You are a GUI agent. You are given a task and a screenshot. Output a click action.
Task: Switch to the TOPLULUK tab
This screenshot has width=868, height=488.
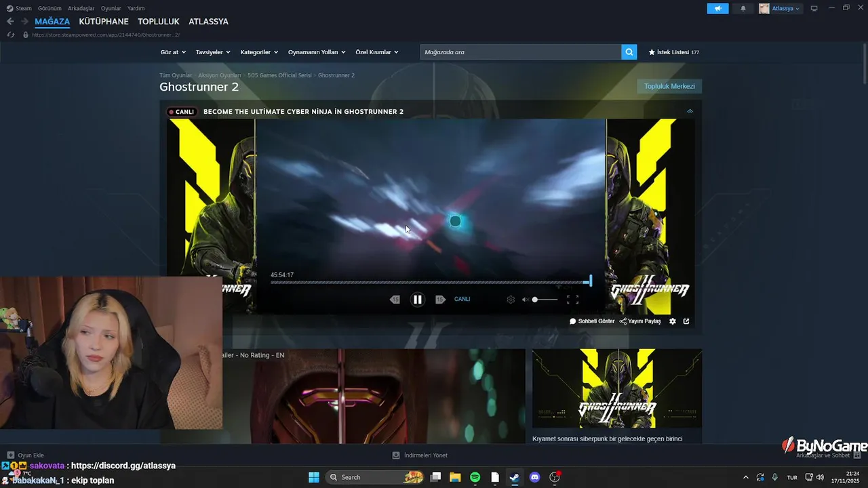tap(159, 22)
